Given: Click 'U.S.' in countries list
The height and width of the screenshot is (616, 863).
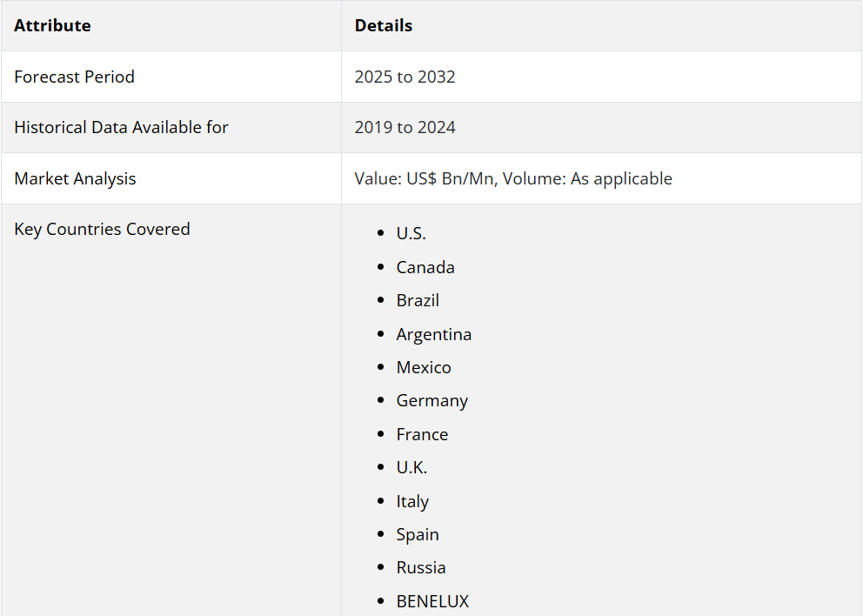Looking at the screenshot, I should (x=411, y=233).
